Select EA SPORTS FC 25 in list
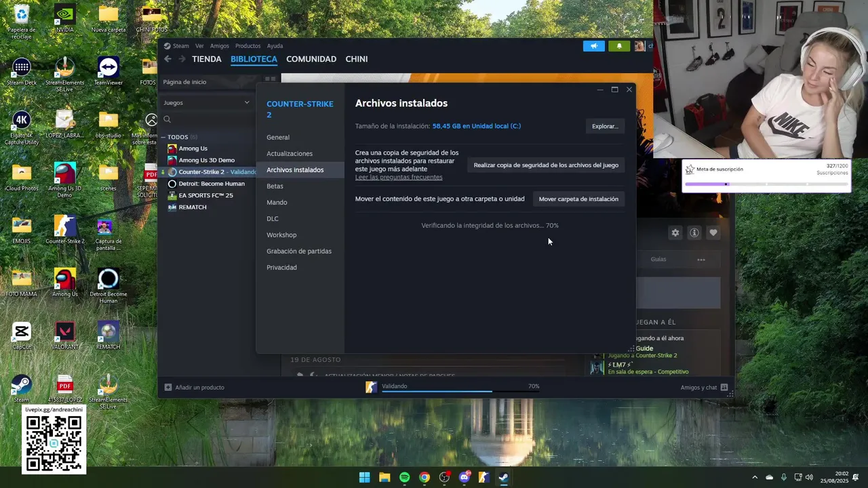The image size is (868, 488). [206, 195]
